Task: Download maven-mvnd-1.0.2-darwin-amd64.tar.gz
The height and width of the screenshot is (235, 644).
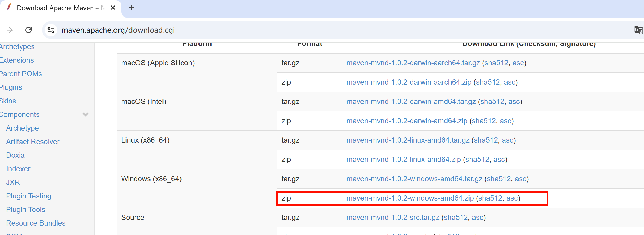Action: click(411, 102)
